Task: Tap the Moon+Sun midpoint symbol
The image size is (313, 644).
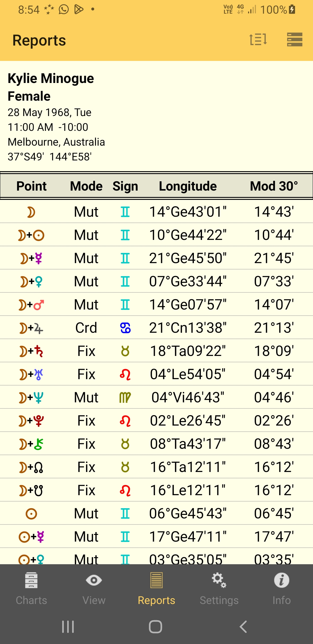Action: (x=31, y=235)
